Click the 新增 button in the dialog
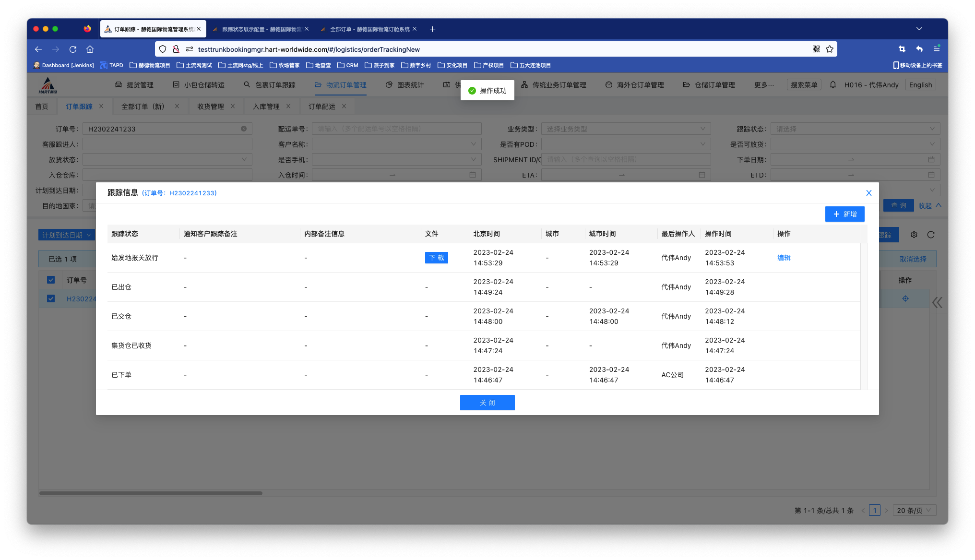Viewport: 975px width, 560px height. (844, 214)
